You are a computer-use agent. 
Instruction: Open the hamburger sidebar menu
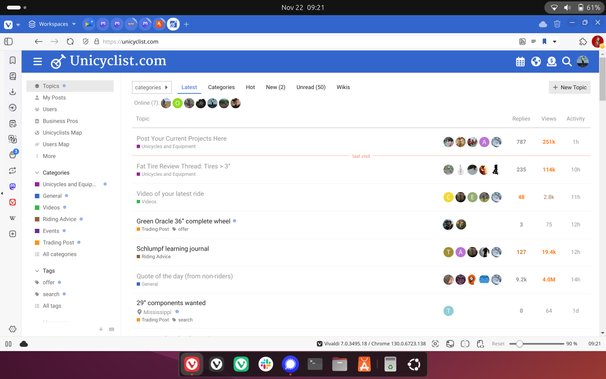click(37, 61)
